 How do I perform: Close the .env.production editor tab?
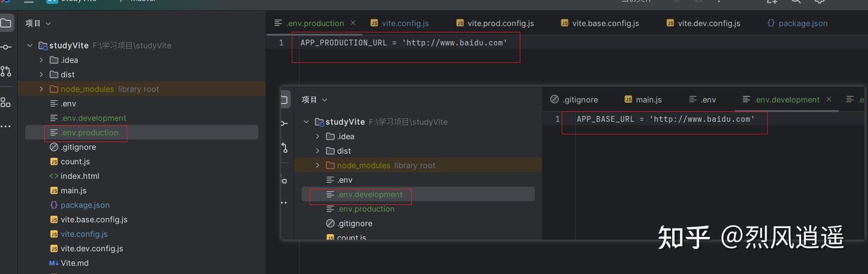coord(353,23)
